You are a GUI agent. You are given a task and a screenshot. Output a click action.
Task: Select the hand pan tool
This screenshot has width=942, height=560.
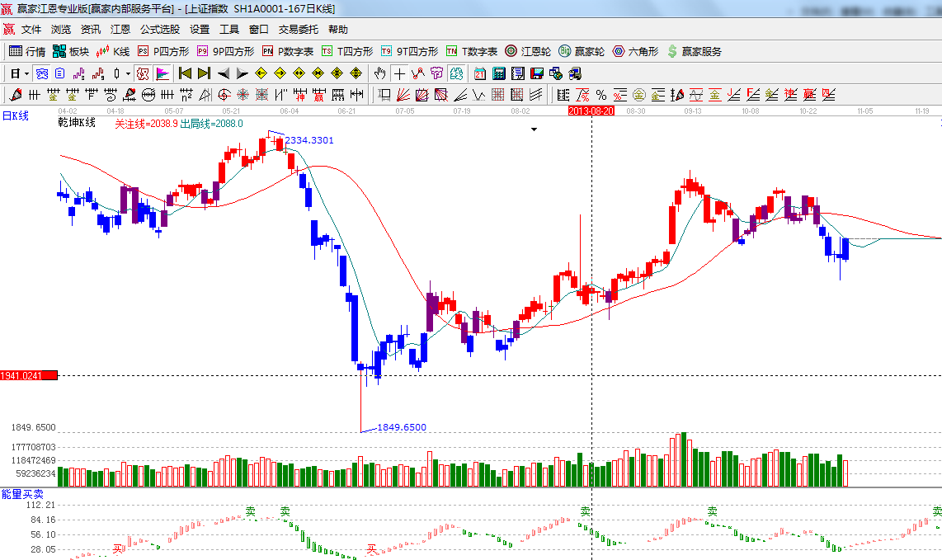379,73
